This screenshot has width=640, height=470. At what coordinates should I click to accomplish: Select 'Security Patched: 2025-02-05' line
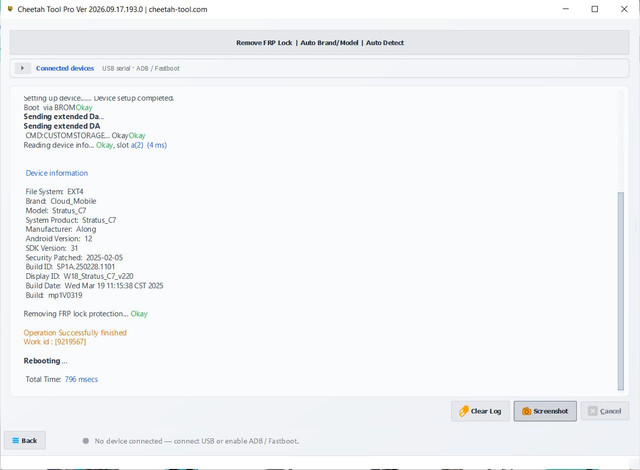(x=74, y=257)
